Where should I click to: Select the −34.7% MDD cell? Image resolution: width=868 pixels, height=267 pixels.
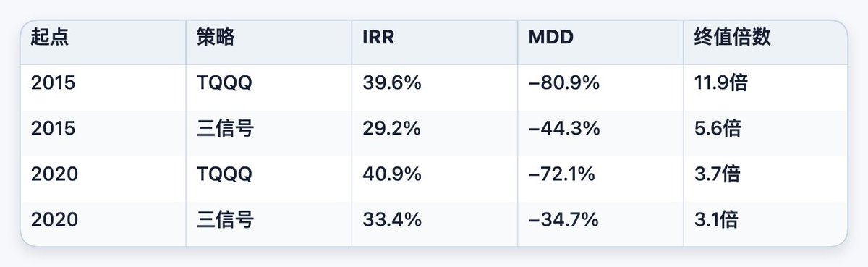pyautogui.click(x=563, y=220)
